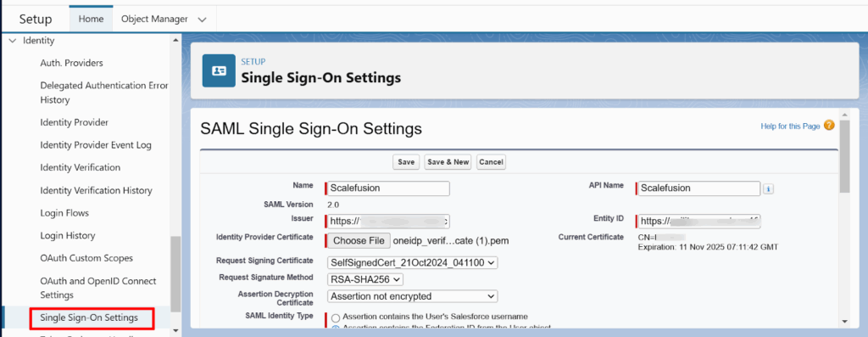Open the help question mark icon
The image size is (868, 337).
829,126
